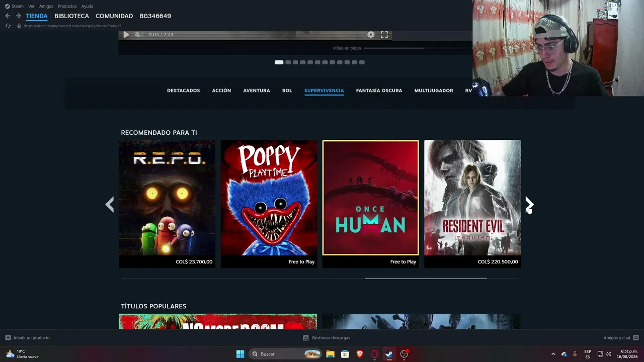Play the paused trailer video

(x=126, y=35)
